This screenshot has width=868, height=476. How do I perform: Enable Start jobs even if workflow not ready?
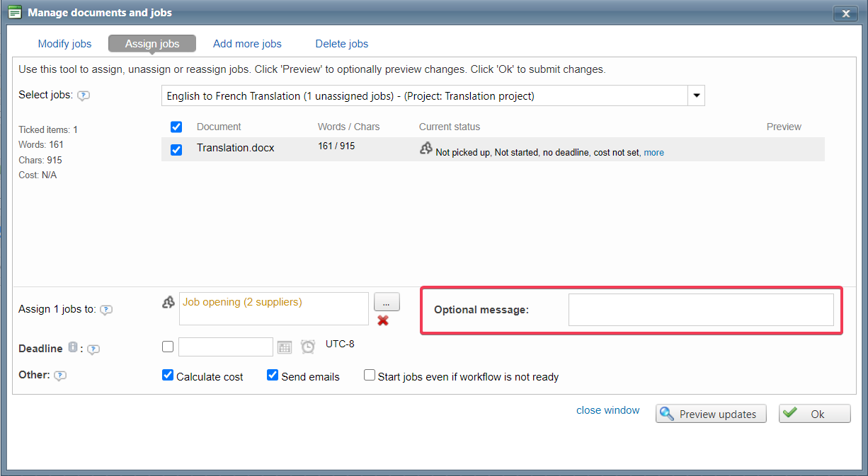(370, 376)
